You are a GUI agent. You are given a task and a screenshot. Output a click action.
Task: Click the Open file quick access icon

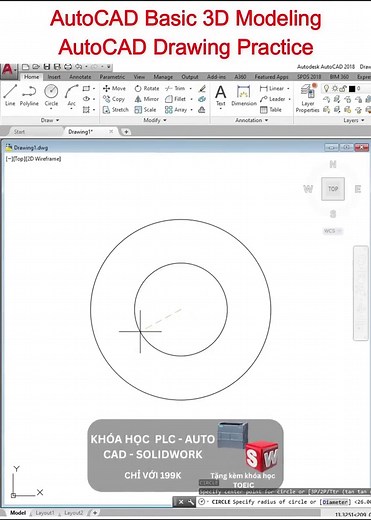pyautogui.click(x=36, y=67)
